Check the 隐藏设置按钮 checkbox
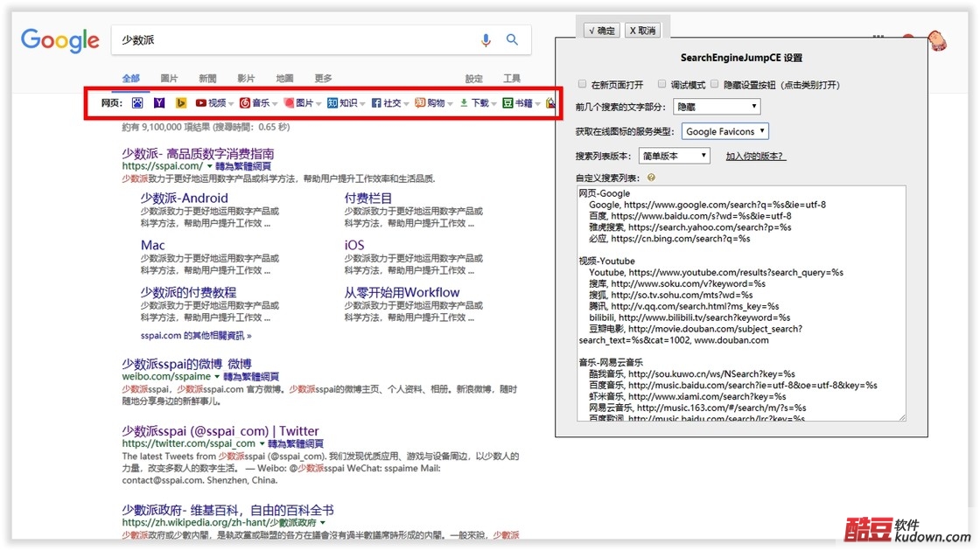The height and width of the screenshot is (551, 980). (715, 84)
